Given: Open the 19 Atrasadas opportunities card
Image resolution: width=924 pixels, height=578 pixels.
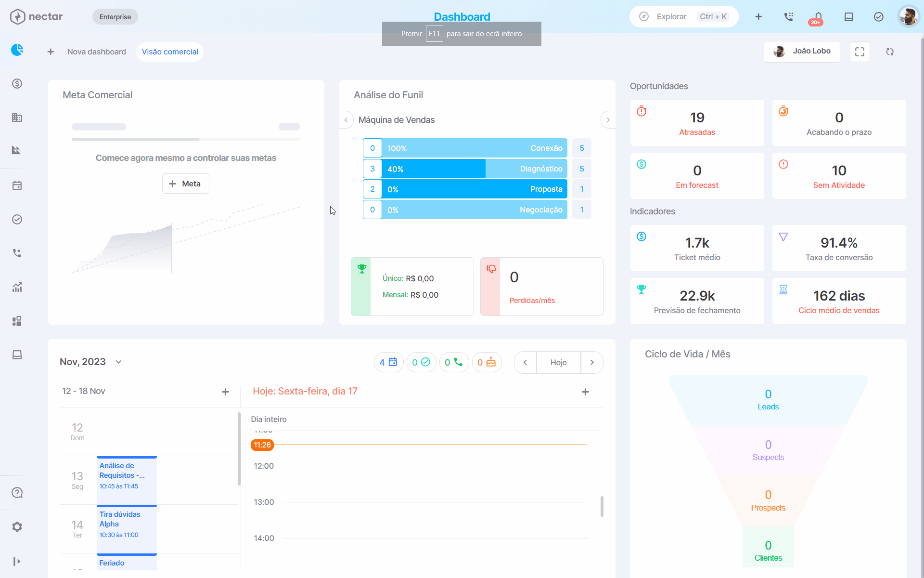Looking at the screenshot, I should pyautogui.click(x=697, y=123).
